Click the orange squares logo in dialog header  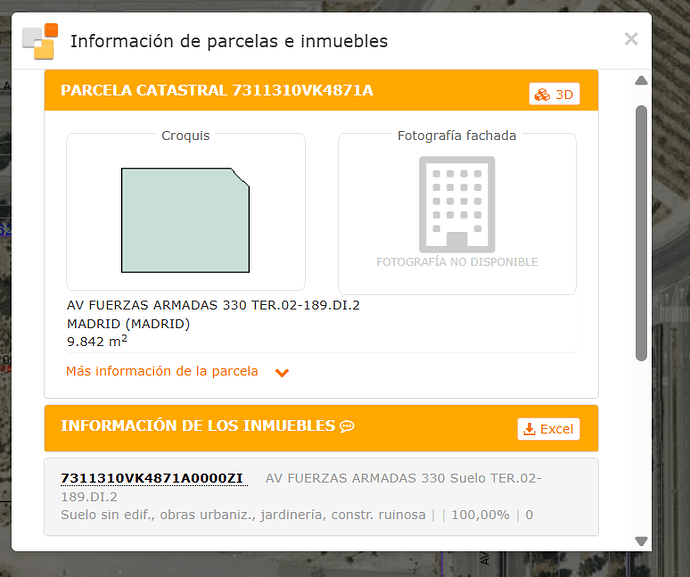coord(40,41)
